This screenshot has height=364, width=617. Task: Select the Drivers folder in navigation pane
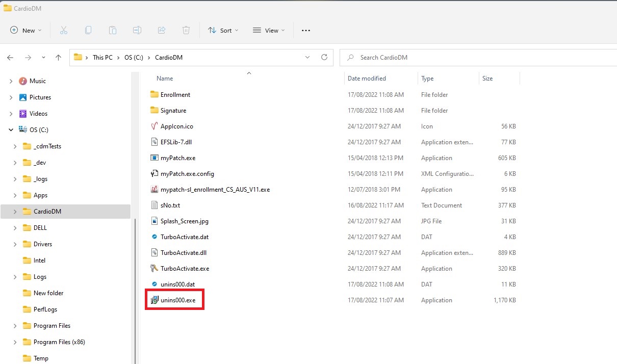(x=43, y=244)
